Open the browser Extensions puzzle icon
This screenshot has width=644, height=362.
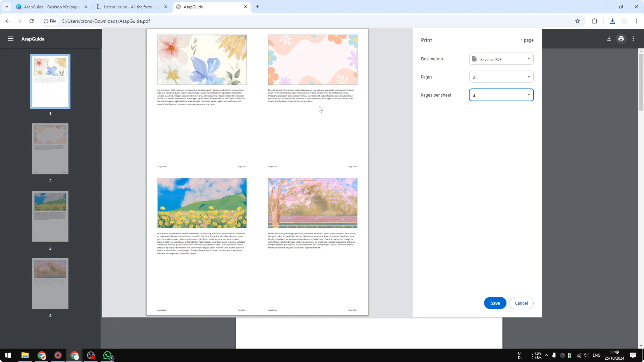coord(594,21)
